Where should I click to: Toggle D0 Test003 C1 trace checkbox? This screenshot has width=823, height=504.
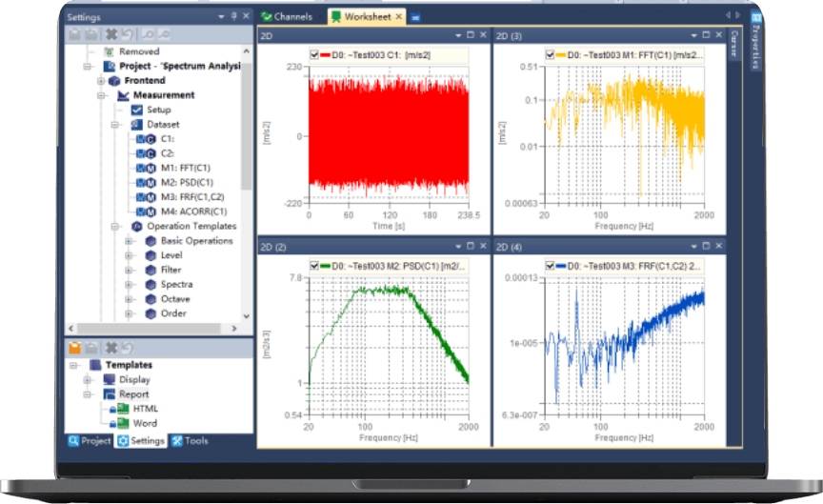coord(314,54)
